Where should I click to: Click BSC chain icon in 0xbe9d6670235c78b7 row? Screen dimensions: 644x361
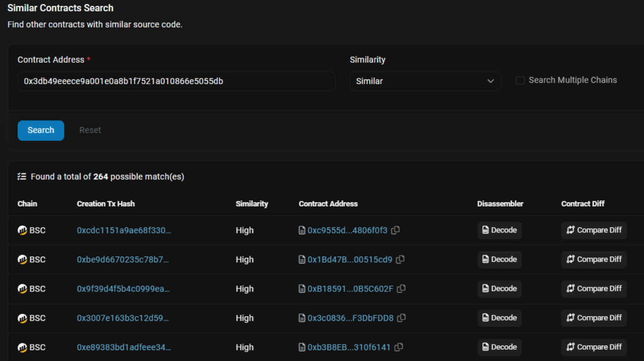tap(22, 260)
